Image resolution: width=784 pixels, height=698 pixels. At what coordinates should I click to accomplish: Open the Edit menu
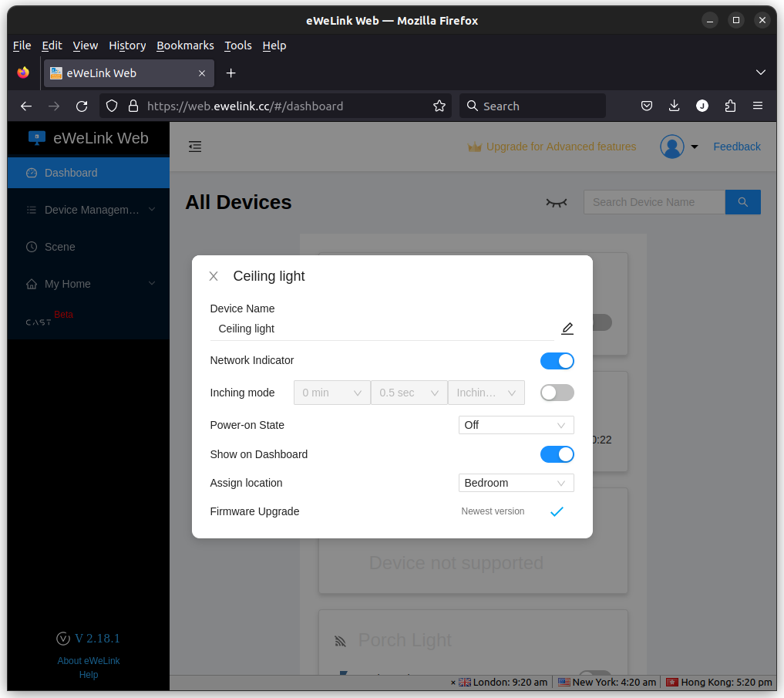[x=52, y=46]
